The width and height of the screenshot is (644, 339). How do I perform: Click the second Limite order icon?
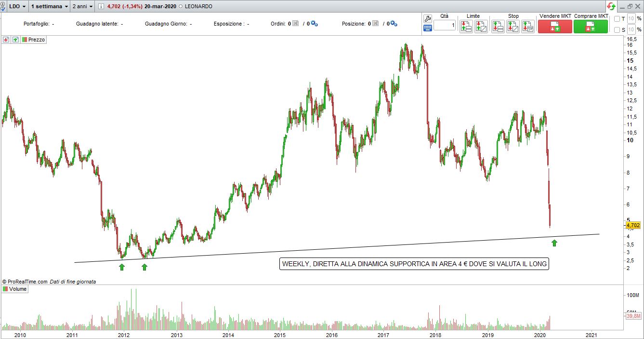(x=481, y=27)
